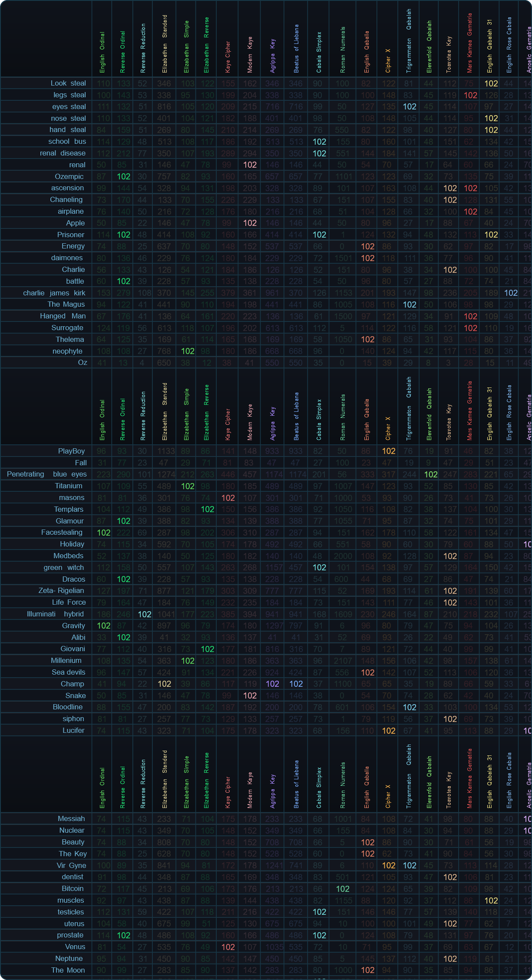The height and width of the screenshot is (980, 532).
Task: Select highlighted 102 in the 'school bus' row
Action: (x=319, y=142)
